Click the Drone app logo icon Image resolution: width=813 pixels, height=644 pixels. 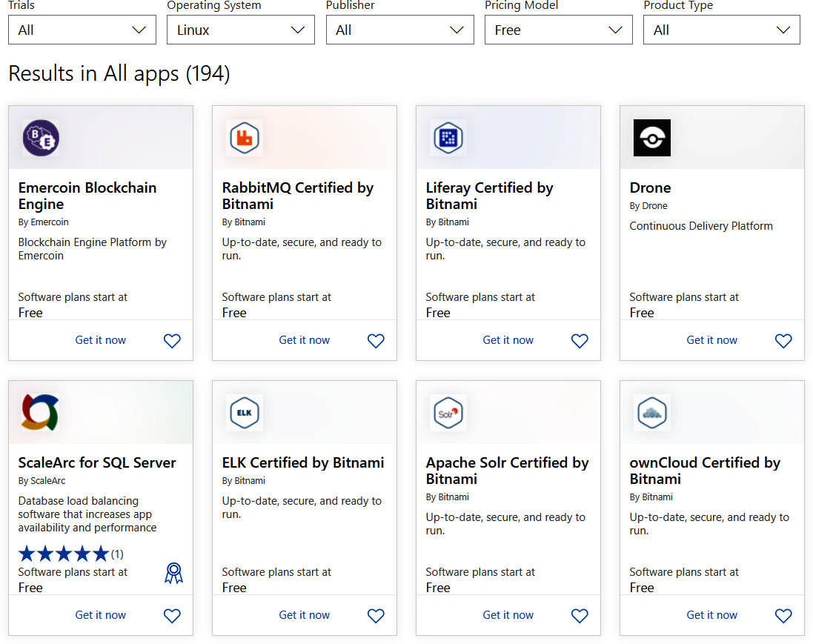click(652, 138)
